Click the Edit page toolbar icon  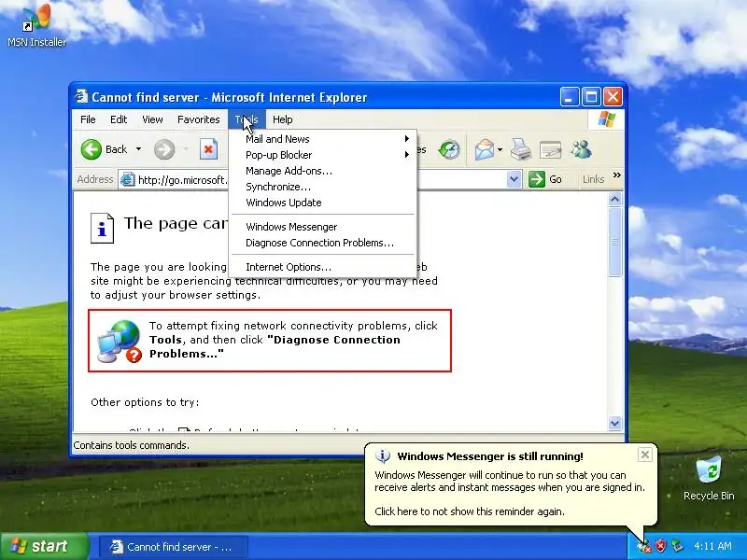click(x=550, y=149)
